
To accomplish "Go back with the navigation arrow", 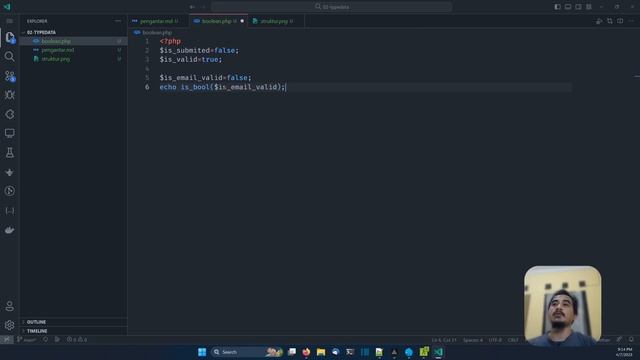I will (x=192, y=7).
